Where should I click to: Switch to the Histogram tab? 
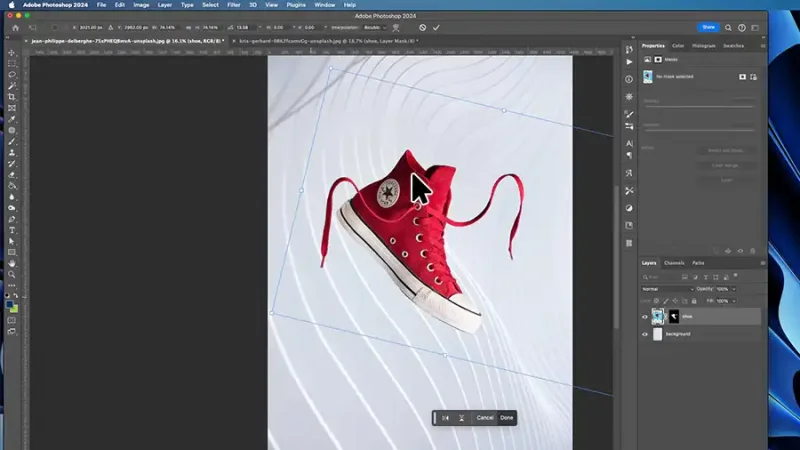click(x=704, y=46)
